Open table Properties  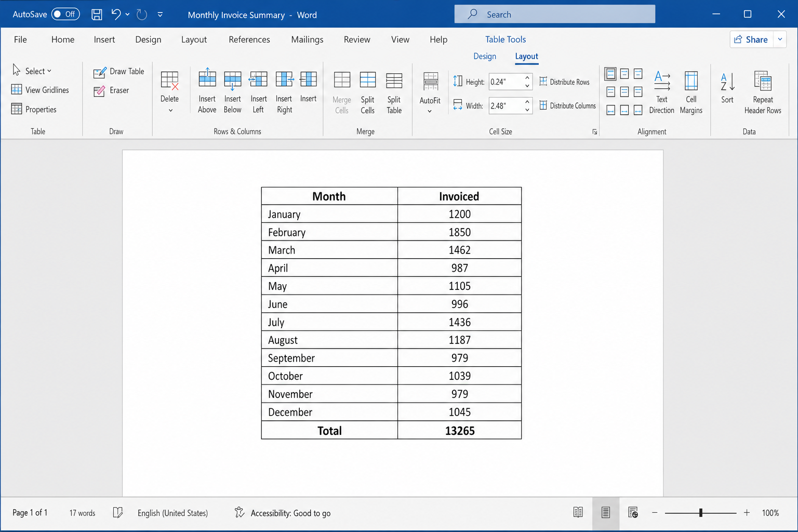pyautogui.click(x=34, y=109)
